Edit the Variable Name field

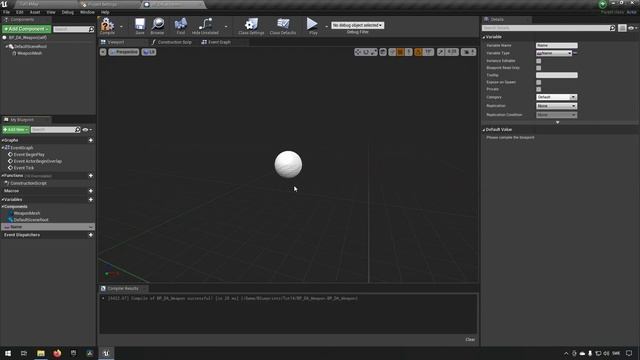click(x=556, y=45)
